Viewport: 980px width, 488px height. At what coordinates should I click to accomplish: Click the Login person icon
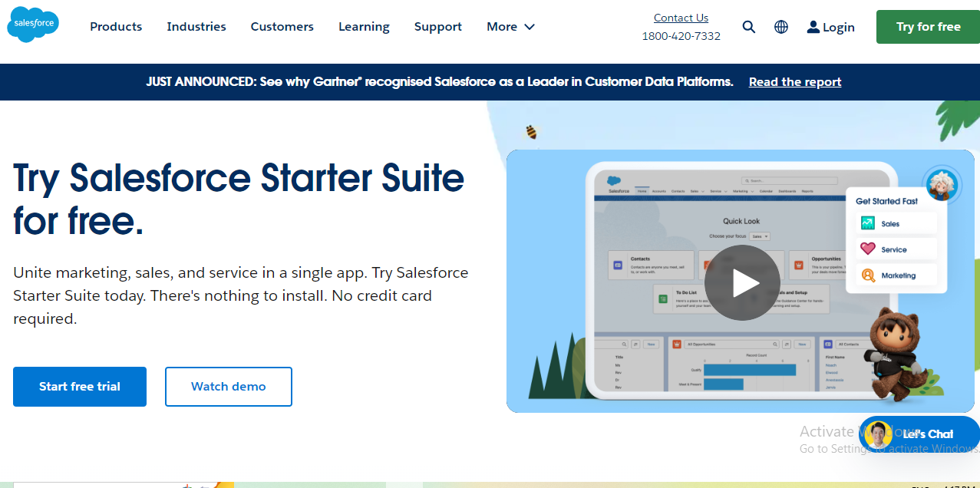coord(813,27)
